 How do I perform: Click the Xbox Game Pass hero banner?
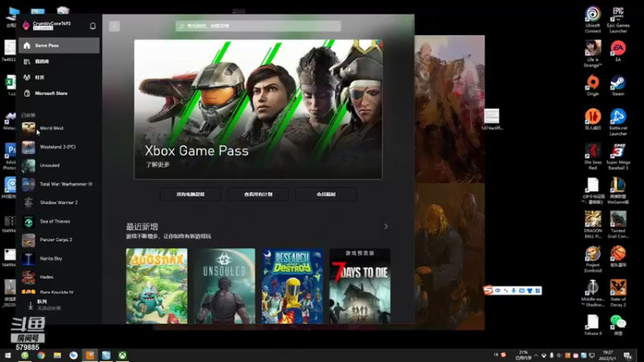click(x=258, y=109)
